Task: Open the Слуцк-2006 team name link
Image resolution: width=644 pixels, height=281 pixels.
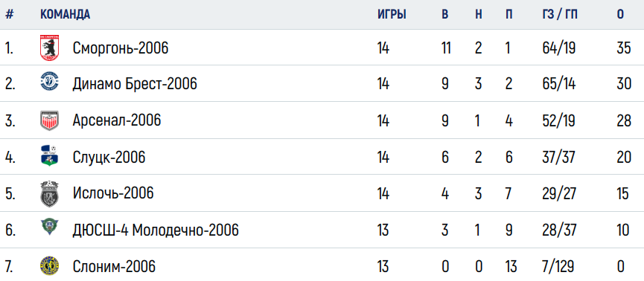Action: 109,157
